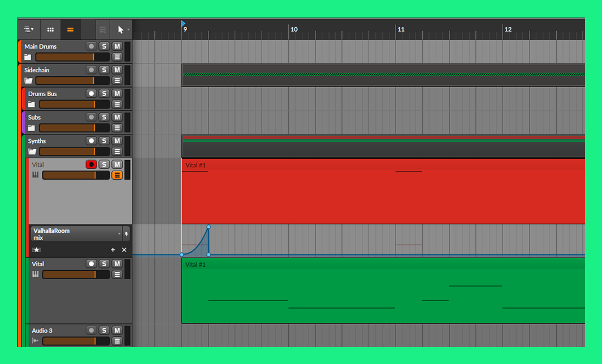
Task: Expand the Synths group folder
Action: tap(32, 151)
